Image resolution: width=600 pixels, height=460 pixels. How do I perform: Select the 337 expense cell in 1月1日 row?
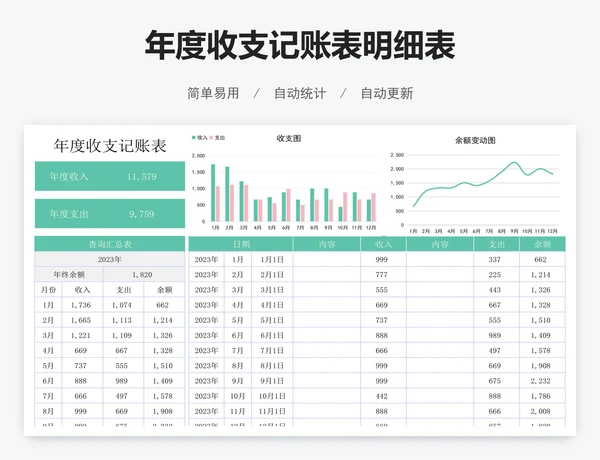coord(496,259)
